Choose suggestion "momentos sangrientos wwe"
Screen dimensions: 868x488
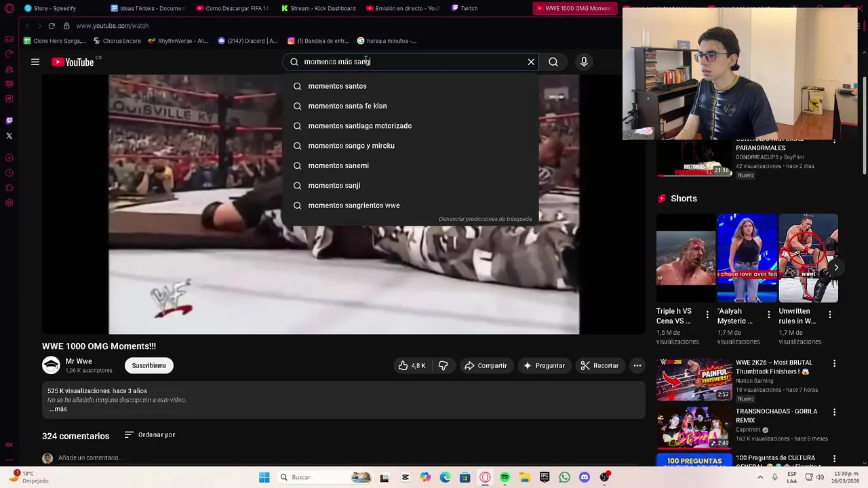(x=410, y=205)
